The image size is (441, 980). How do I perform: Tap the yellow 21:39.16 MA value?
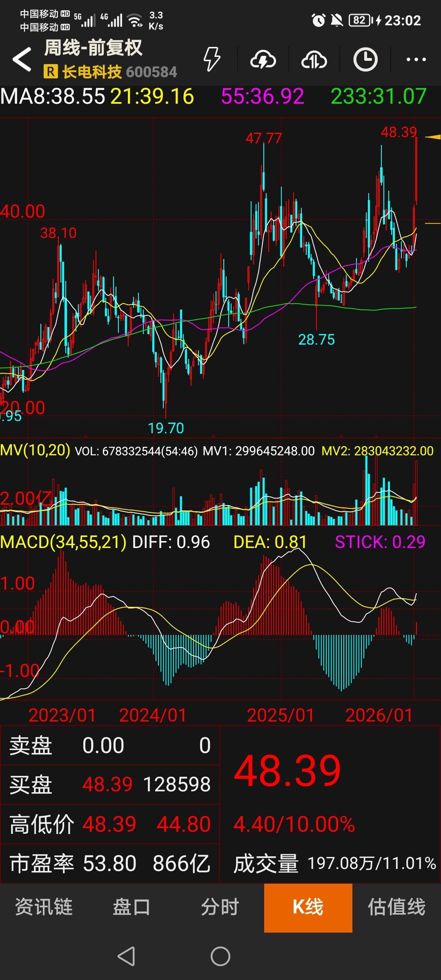[152, 97]
